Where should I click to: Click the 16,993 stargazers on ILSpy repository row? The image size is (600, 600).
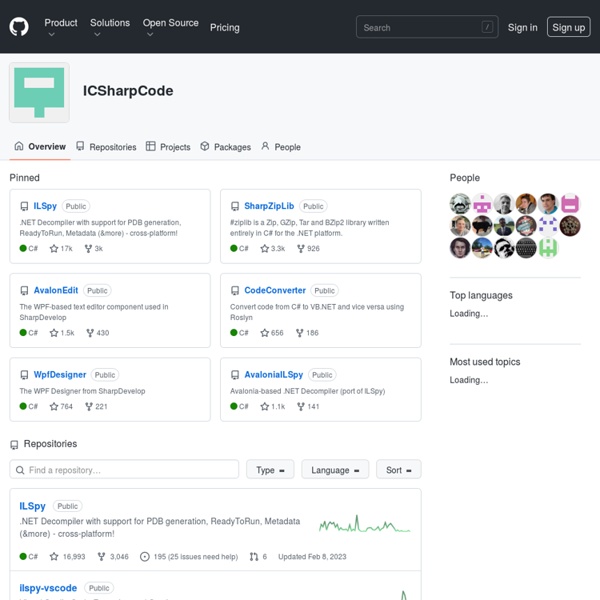tap(67, 556)
